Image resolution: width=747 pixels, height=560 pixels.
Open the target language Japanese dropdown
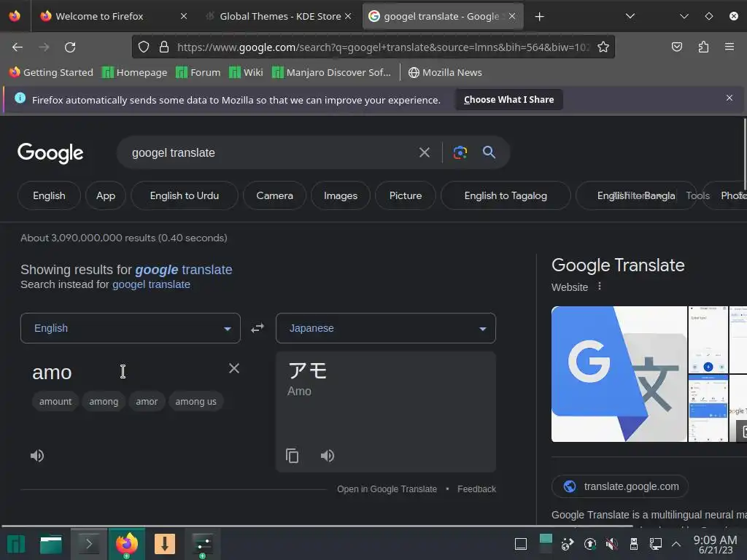point(385,328)
